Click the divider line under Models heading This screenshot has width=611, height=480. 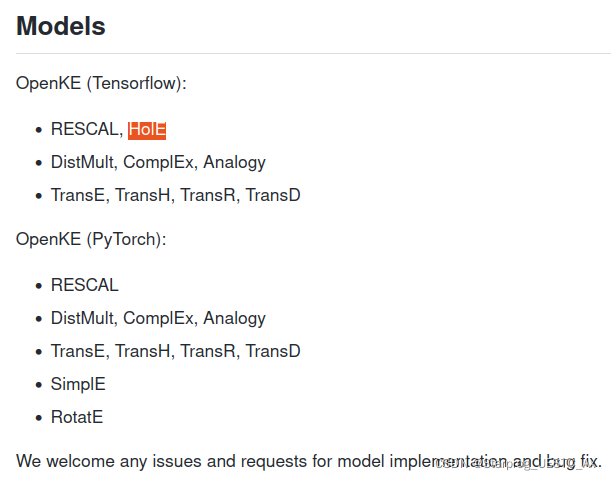click(305, 53)
